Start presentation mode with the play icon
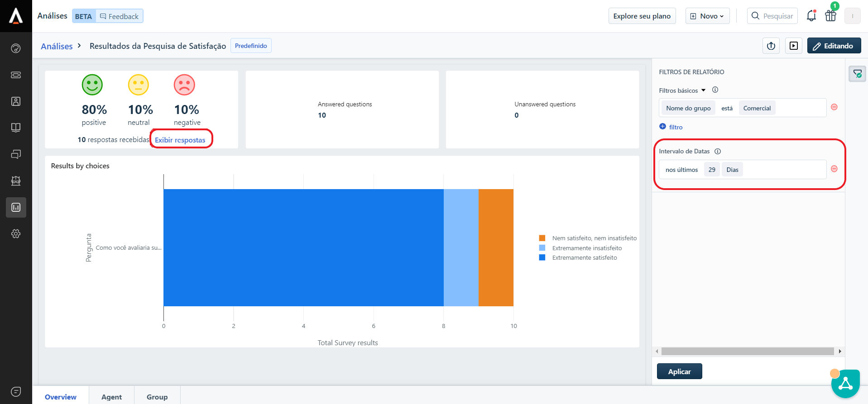This screenshot has width=868, height=404. (x=793, y=46)
